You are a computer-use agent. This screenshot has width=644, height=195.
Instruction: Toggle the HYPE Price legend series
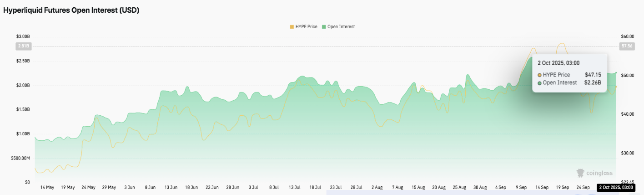point(304,27)
